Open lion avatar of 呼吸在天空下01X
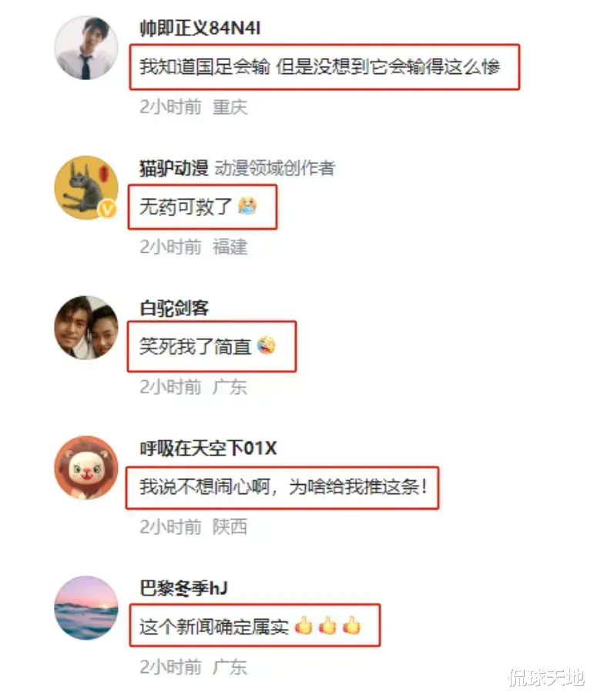 point(86,467)
